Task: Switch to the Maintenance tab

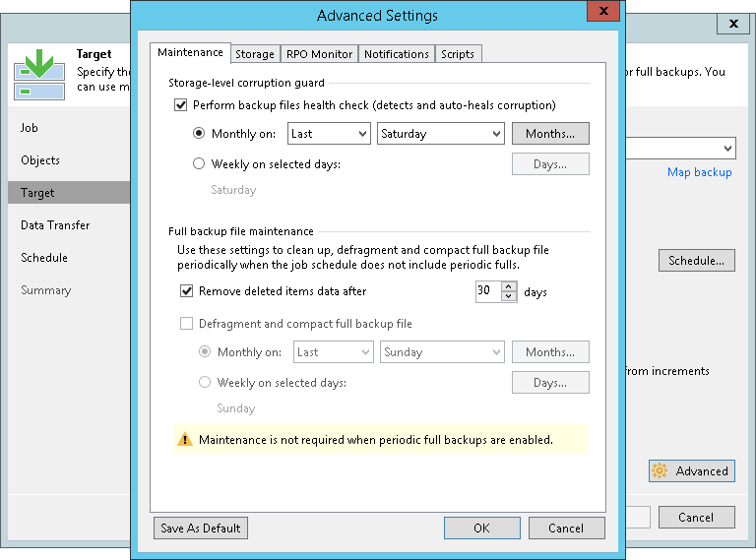Action: pyautogui.click(x=190, y=52)
